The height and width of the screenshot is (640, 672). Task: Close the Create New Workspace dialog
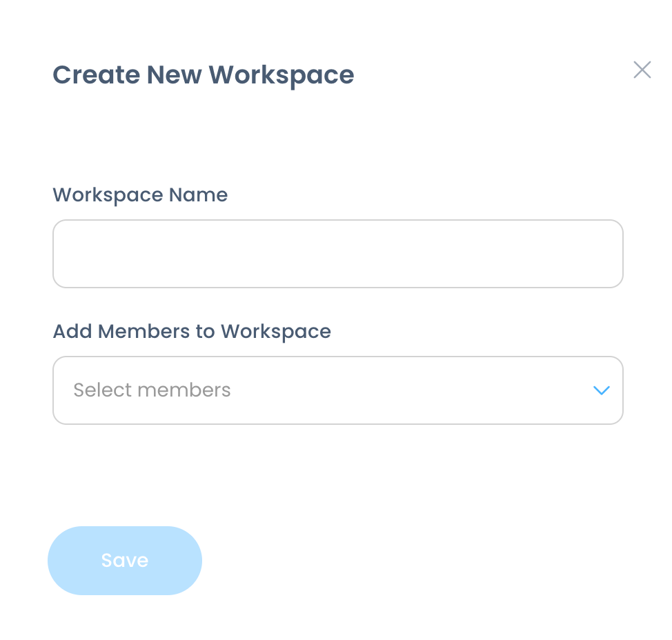[642, 70]
